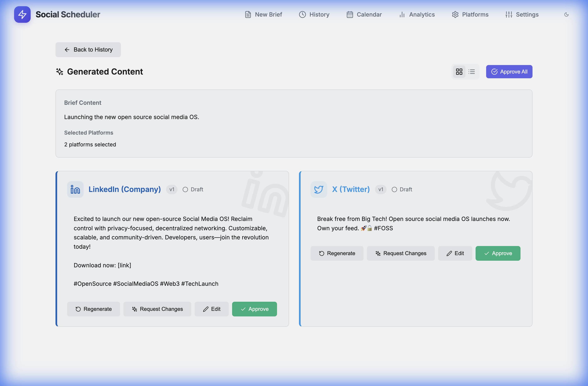Open New Brief via the document icon
This screenshot has width=588, height=386.
pyautogui.click(x=248, y=14)
